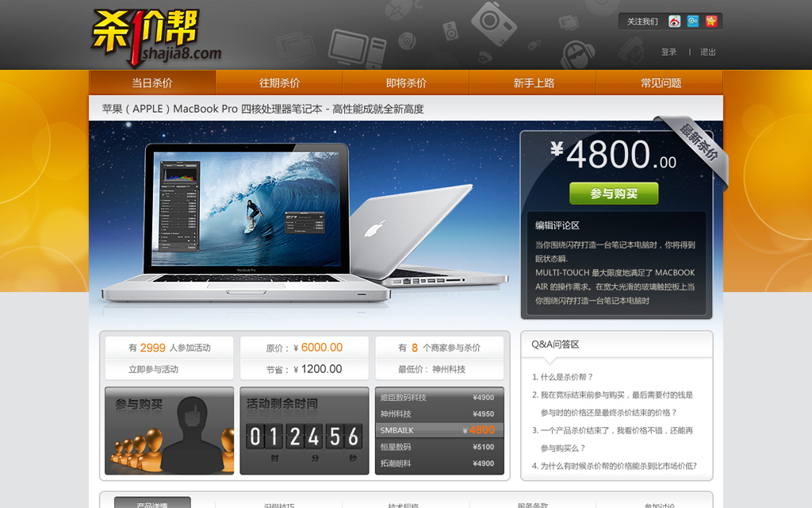Open the 当日杀价 navigation tab

click(152, 83)
